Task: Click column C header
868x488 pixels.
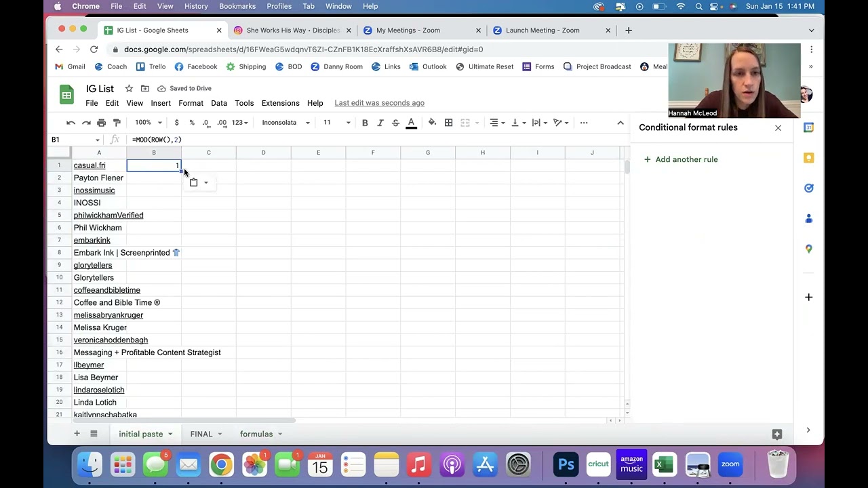Action: (x=208, y=152)
